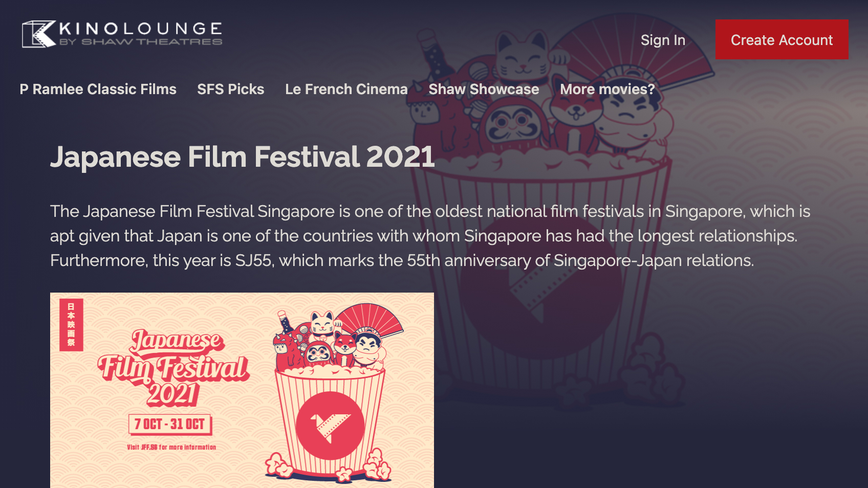Screen dimensions: 868x488
Task: Click the KINOLOUNGE by Shaw Theatres wordmark
Action: [141, 33]
